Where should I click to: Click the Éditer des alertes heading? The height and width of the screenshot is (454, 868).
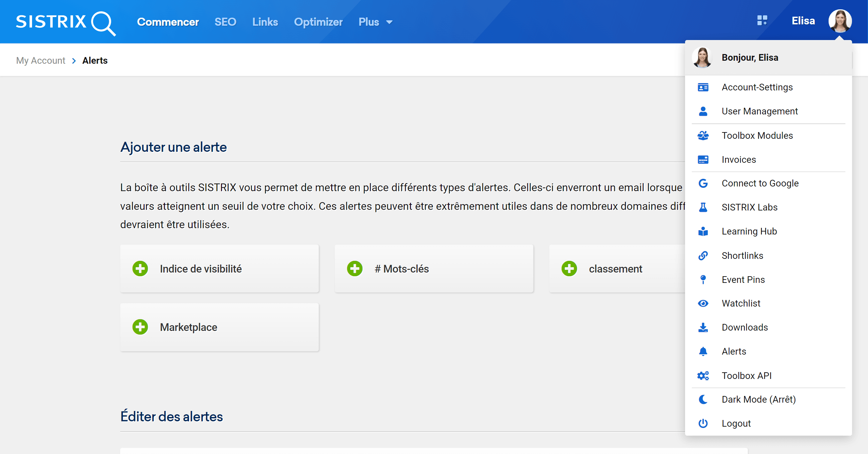click(x=172, y=417)
